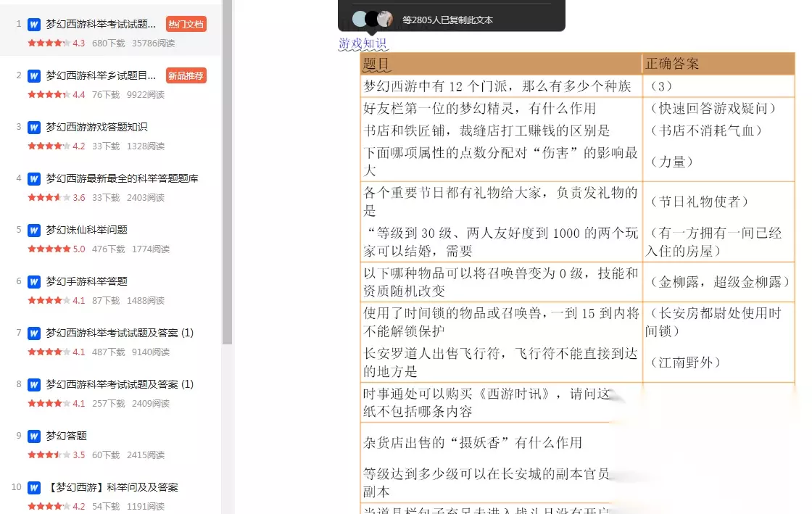This screenshot has height=514, width=812.
Task: Click 等2805人已复制此文本 tooltip text
Action: [447, 20]
